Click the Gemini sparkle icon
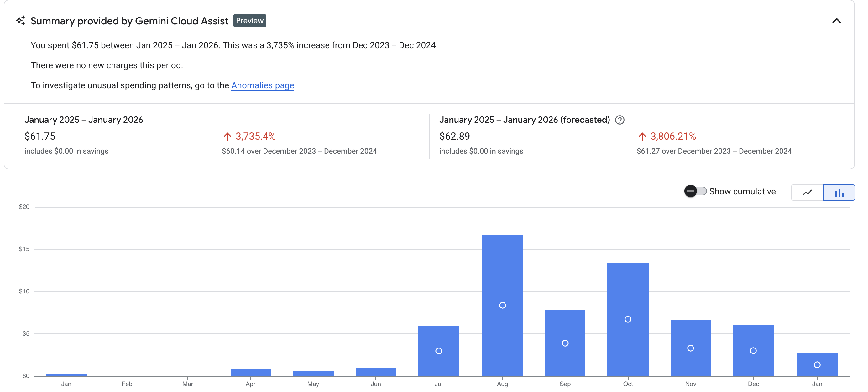 pyautogui.click(x=21, y=21)
